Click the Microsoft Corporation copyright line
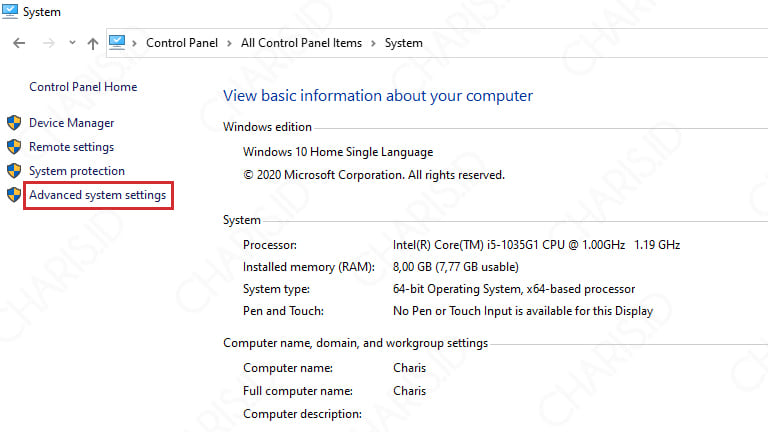Image resolution: width=768 pixels, height=432 pixels. [374, 175]
